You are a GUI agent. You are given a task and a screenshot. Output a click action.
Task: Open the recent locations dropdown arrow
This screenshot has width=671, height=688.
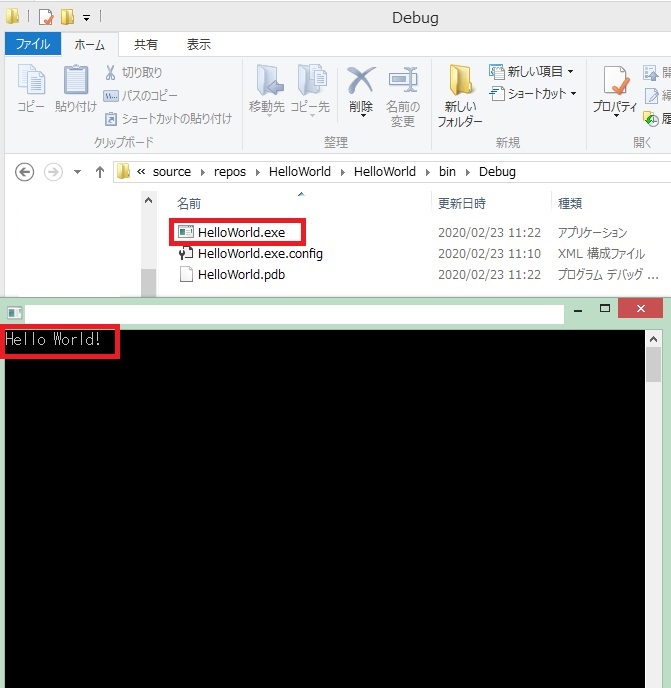[x=77, y=172]
